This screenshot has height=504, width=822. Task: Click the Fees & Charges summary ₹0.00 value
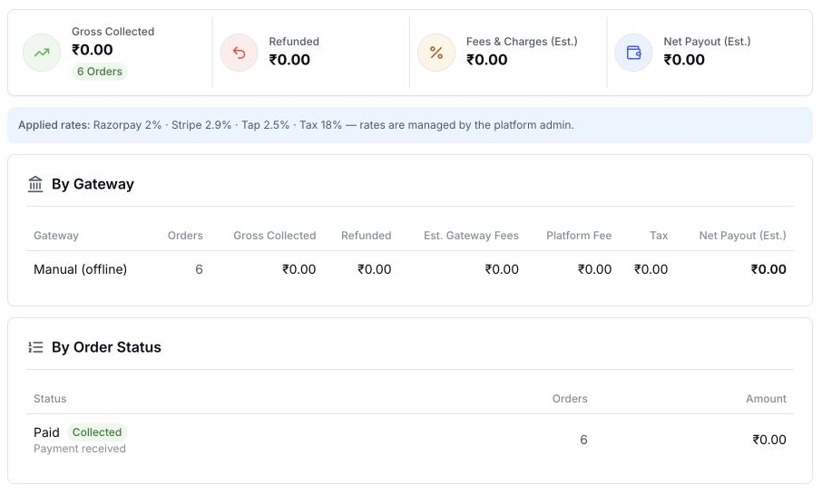(x=486, y=60)
